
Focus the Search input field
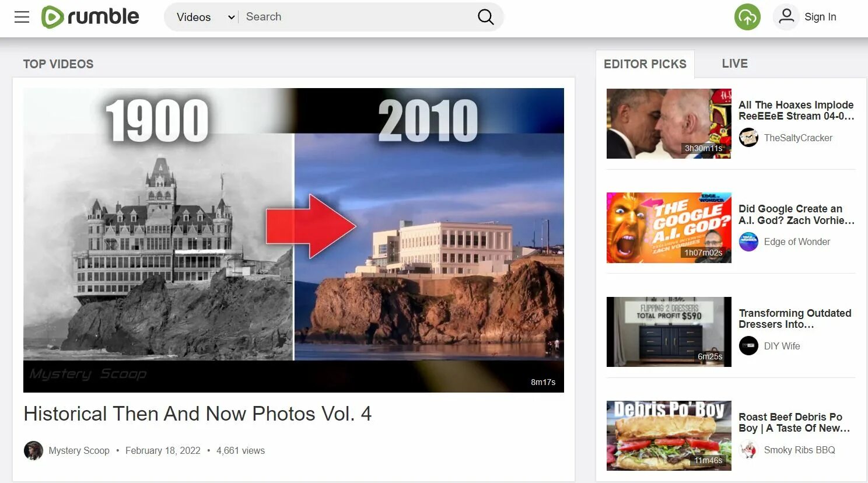356,17
